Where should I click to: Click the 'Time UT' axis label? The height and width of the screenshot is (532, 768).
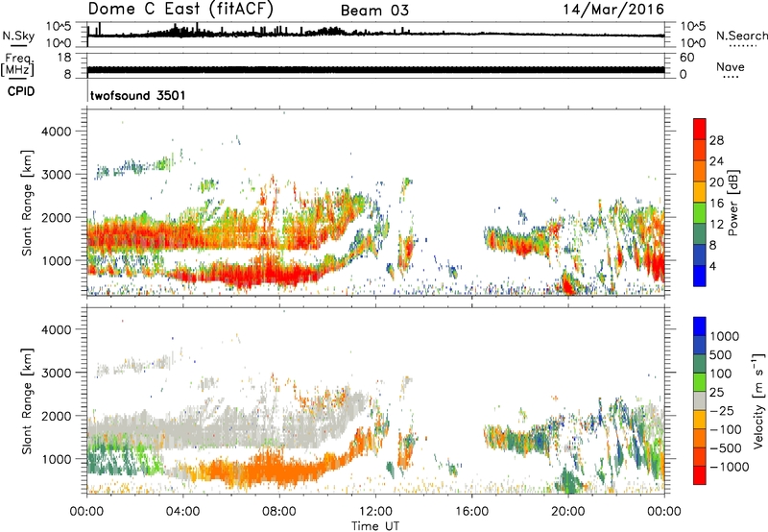pos(375,526)
